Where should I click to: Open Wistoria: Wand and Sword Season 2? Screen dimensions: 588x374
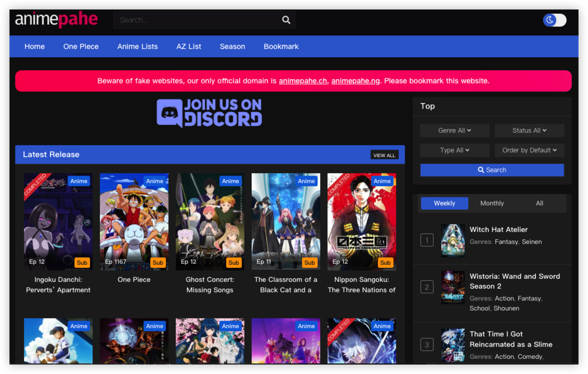click(x=515, y=281)
